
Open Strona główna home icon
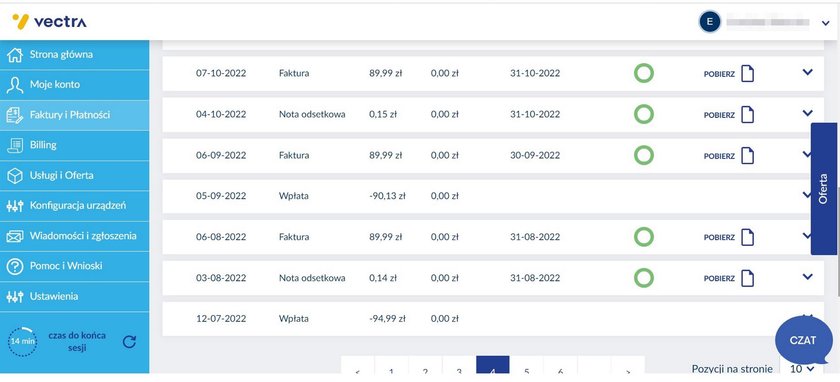coord(15,55)
